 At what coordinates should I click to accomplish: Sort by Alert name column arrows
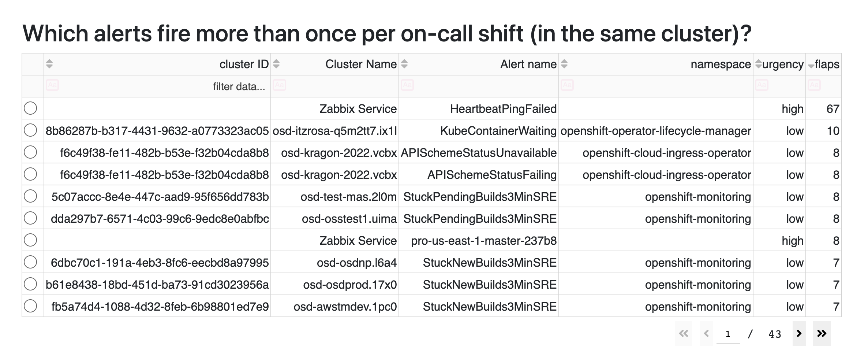[x=404, y=64]
